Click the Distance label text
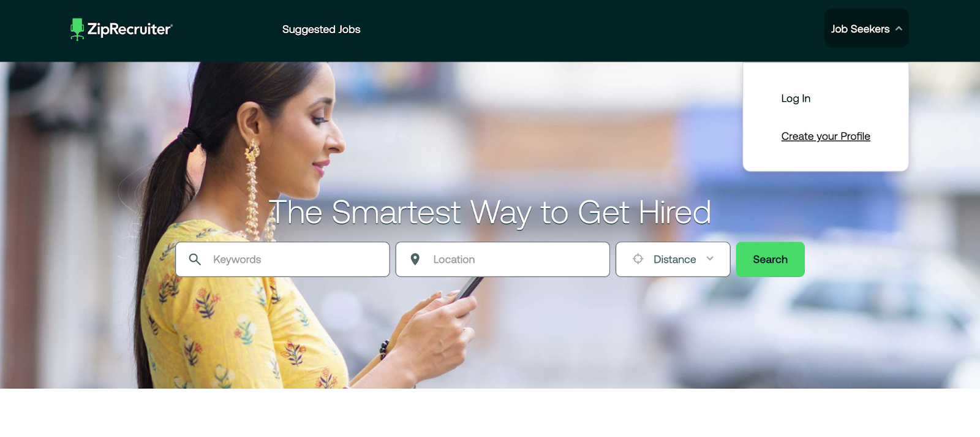980x437 pixels. pos(674,259)
